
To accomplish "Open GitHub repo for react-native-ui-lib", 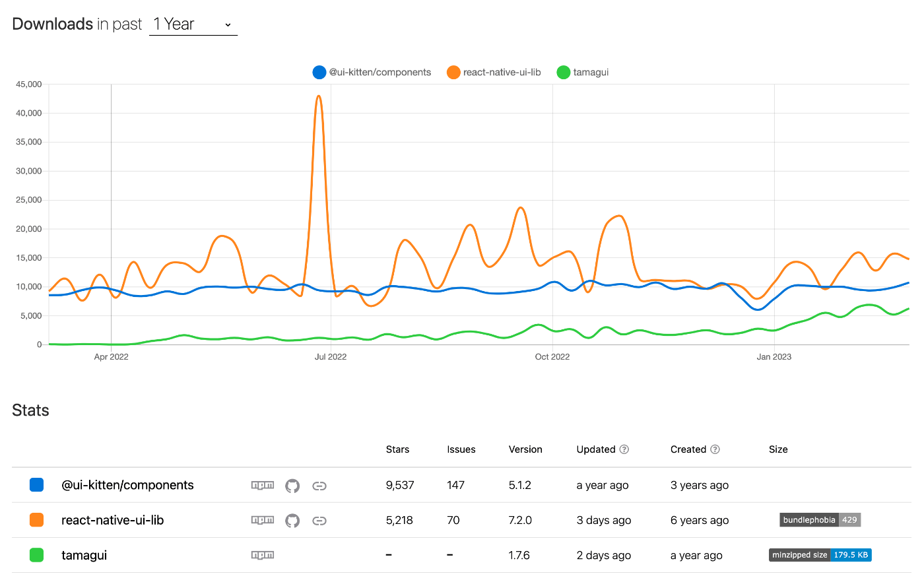I will tap(292, 521).
